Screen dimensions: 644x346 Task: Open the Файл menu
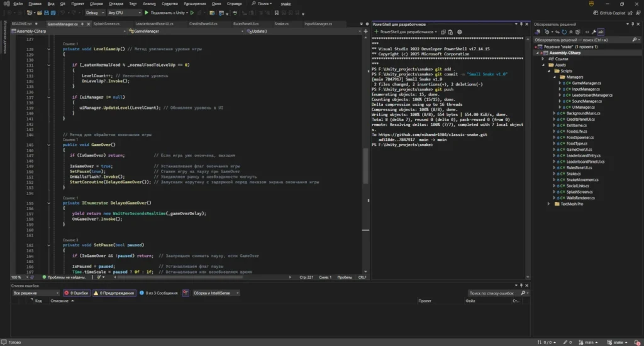(18, 4)
